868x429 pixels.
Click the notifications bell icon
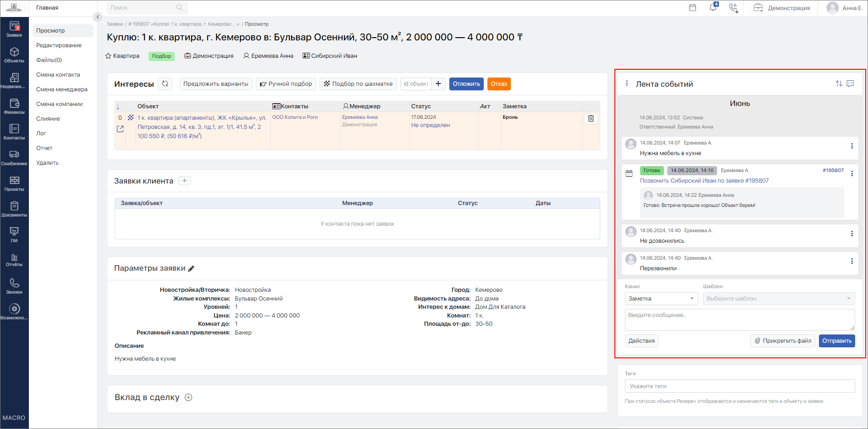713,7
